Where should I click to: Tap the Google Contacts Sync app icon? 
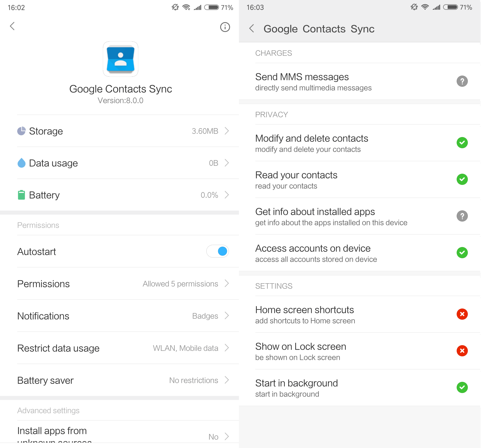121,59
